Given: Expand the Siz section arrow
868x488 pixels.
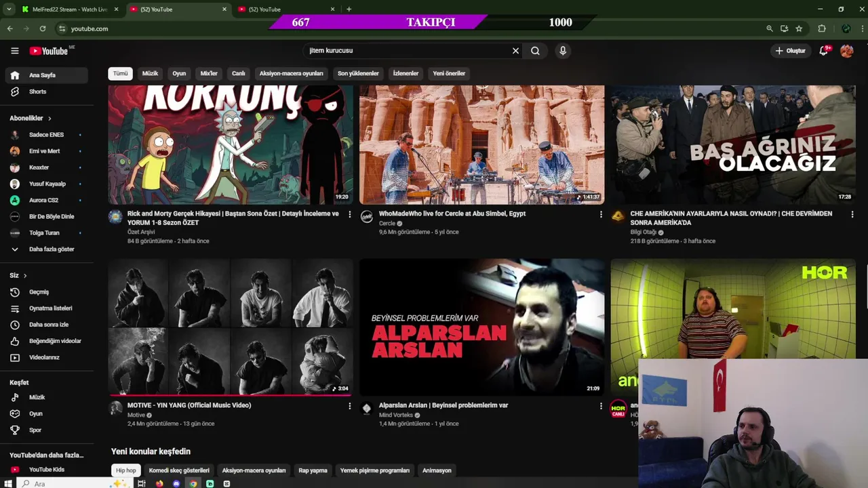Looking at the screenshot, I should coord(25,275).
